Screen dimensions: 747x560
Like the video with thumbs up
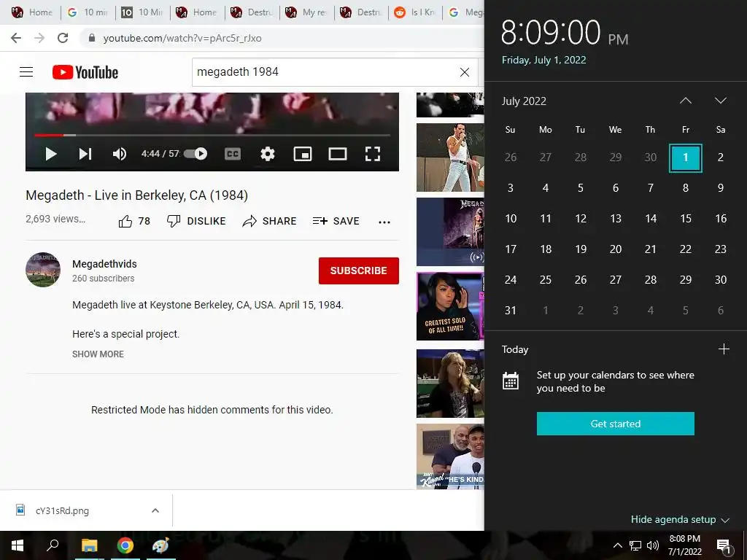(x=134, y=221)
